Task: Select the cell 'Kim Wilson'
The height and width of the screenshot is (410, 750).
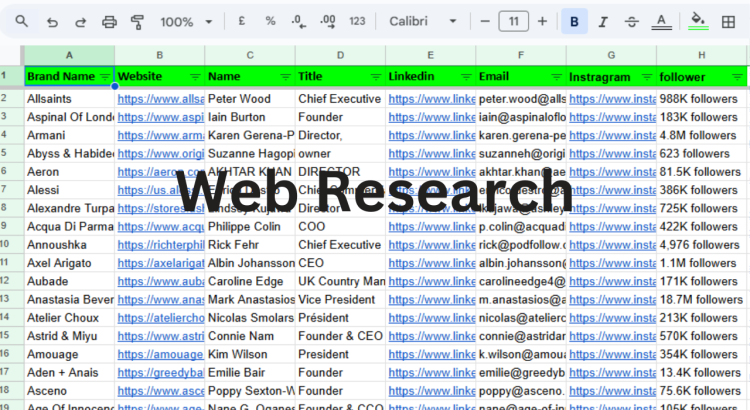Action: point(250,355)
